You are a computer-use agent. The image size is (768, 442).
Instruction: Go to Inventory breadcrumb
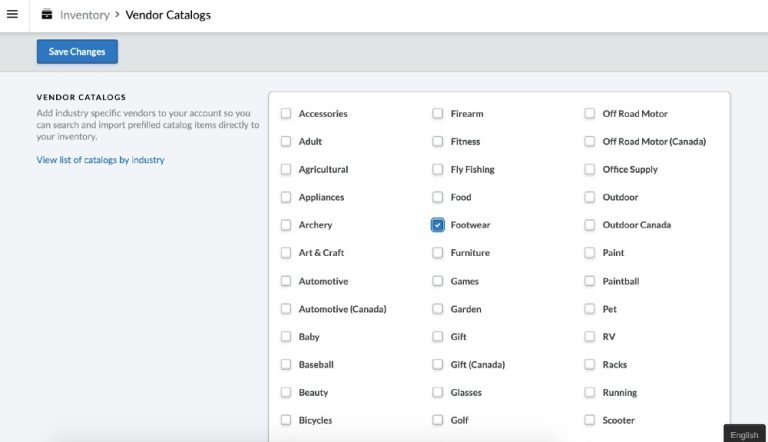(84, 15)
